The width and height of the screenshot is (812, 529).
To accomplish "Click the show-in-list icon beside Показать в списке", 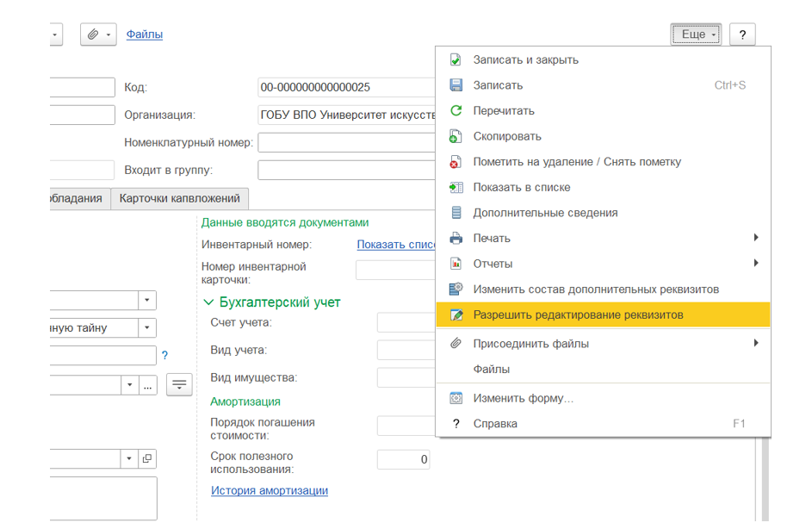I will 456,188.
